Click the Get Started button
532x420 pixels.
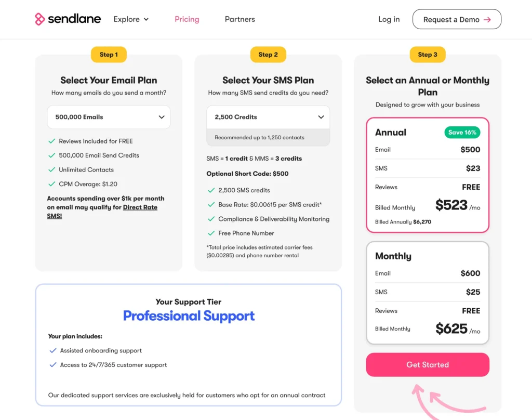[x=427, y=365]
